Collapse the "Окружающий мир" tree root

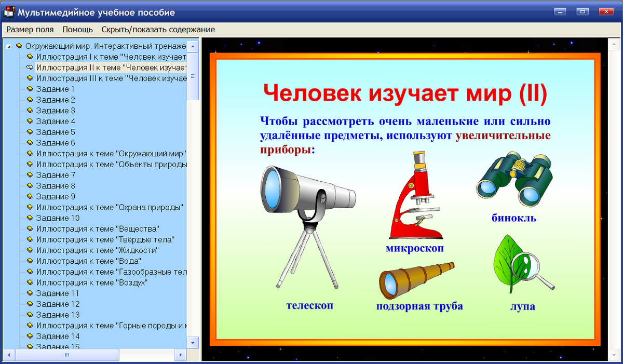tap(8, 46)
